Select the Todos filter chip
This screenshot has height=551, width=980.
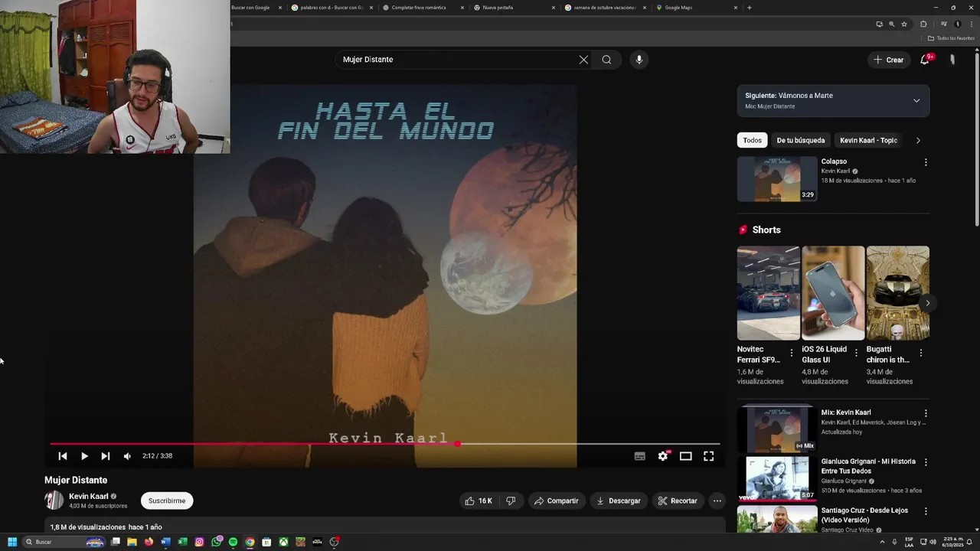tap(753, 140)
